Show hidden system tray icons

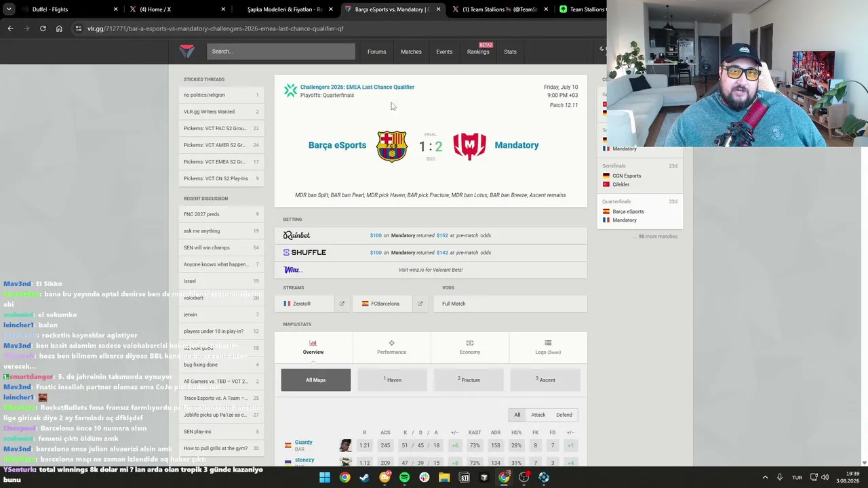[765, 477]
